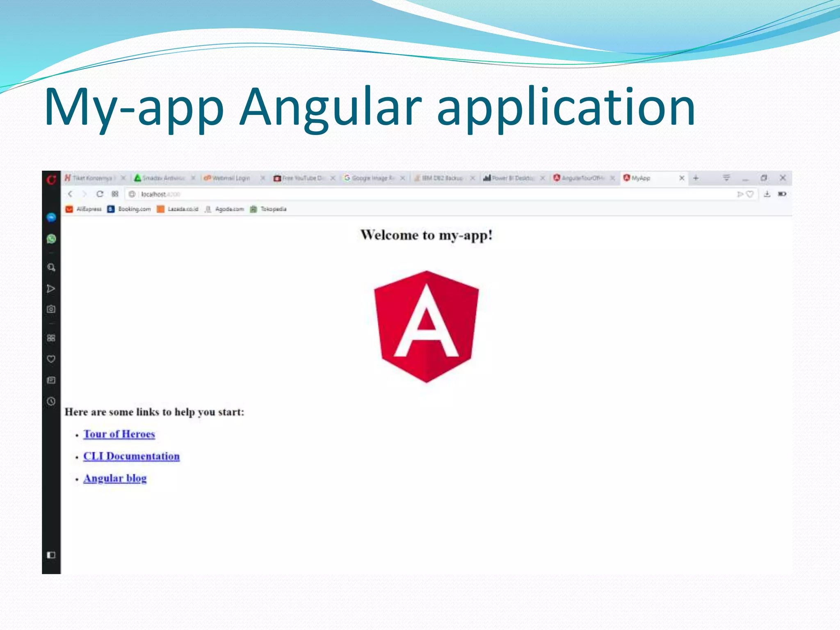Open the Tokopedia bookmark
This screenshot has height=630, width=840.
(x=268, y=209)
